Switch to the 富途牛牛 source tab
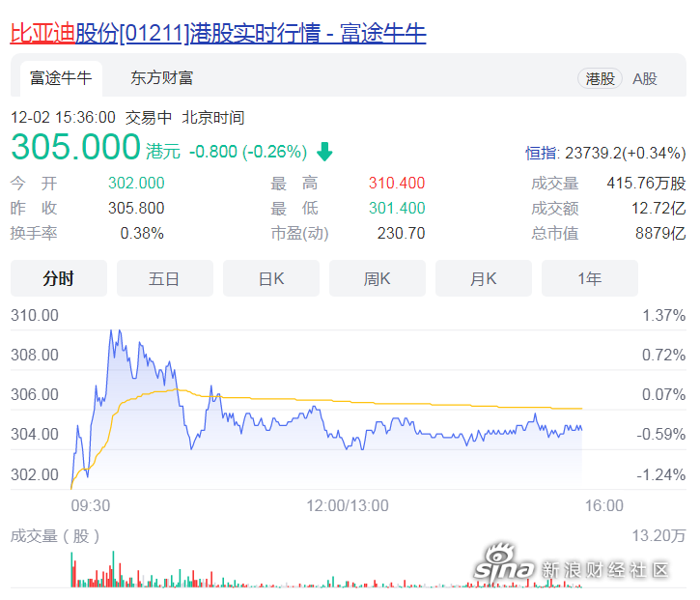The image size is (700, 600). pos(61,78)
